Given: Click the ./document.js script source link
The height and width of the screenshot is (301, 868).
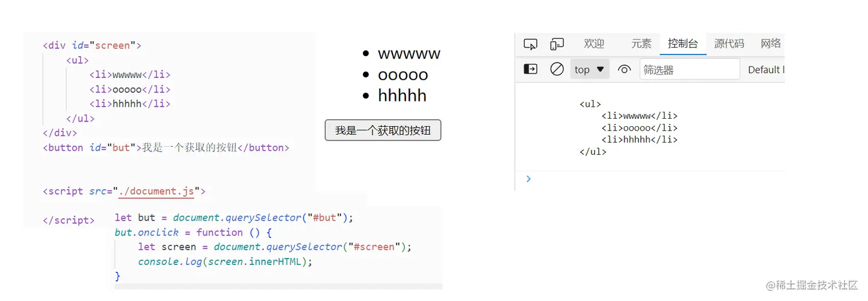Looking at the screenshot, I should coord(156,191).
